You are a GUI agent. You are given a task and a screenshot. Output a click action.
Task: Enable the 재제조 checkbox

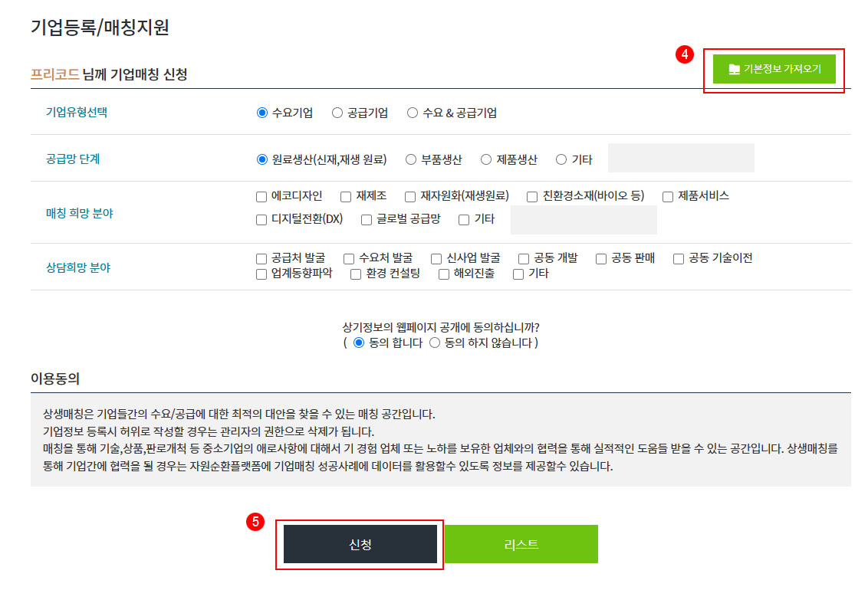point(346,196)
